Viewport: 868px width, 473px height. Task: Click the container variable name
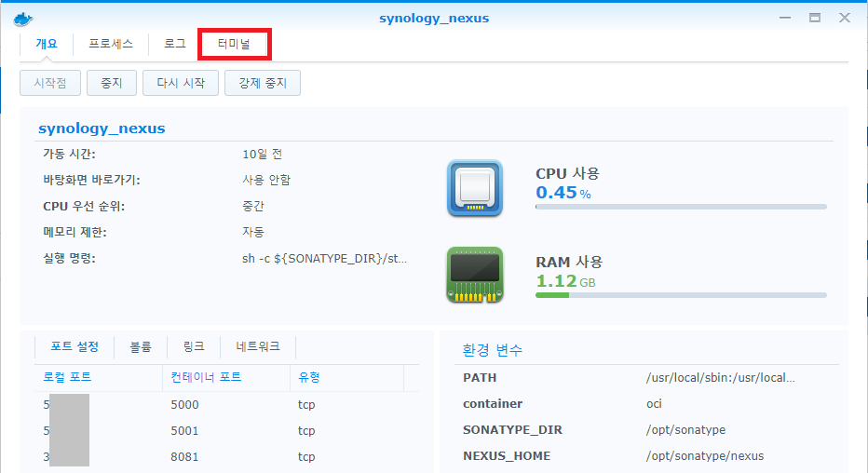click(492, 404)
